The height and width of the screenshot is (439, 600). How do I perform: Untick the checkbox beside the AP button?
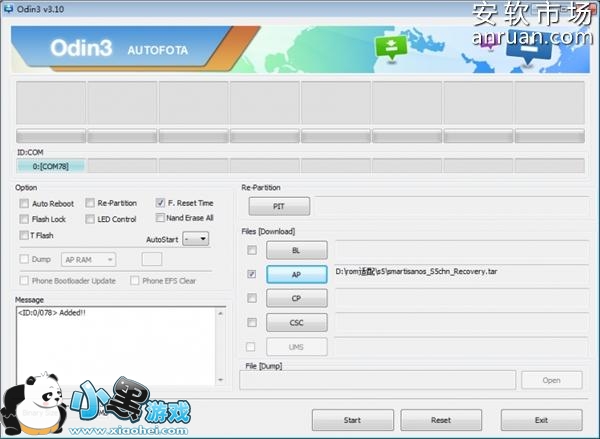click(252, 273)
